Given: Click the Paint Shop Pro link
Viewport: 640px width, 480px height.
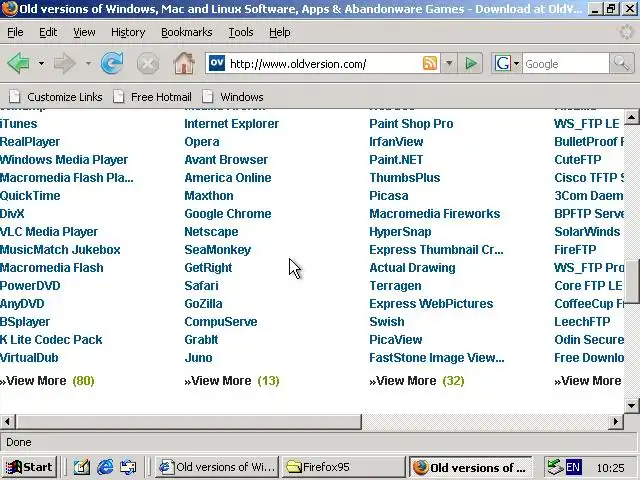Looking at the screenshot, I should (x=411, y=124).
